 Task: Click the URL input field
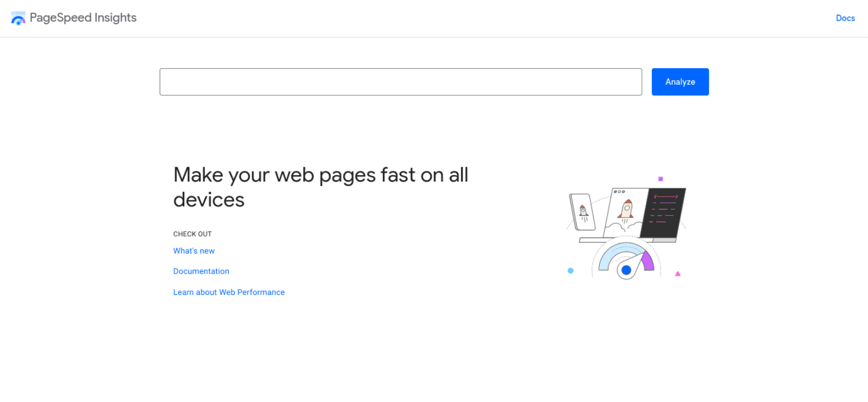pos(401,81)
